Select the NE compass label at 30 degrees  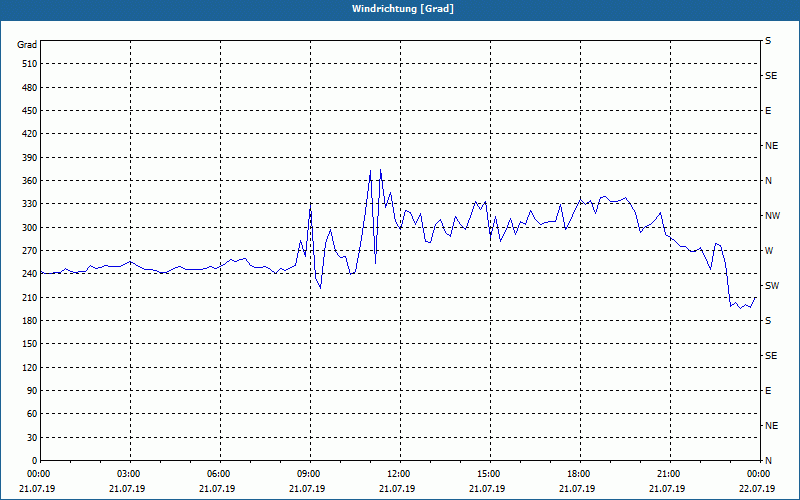click(x=771, y=426)
